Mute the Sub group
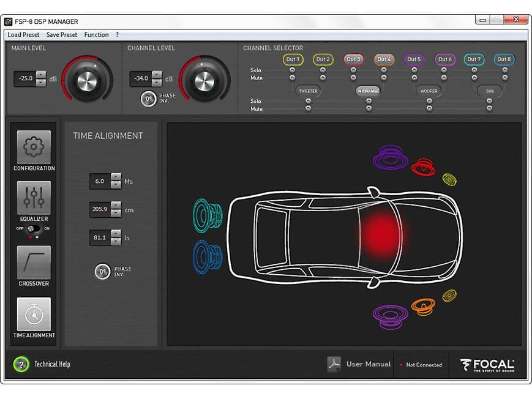 (x=489, y=108)
